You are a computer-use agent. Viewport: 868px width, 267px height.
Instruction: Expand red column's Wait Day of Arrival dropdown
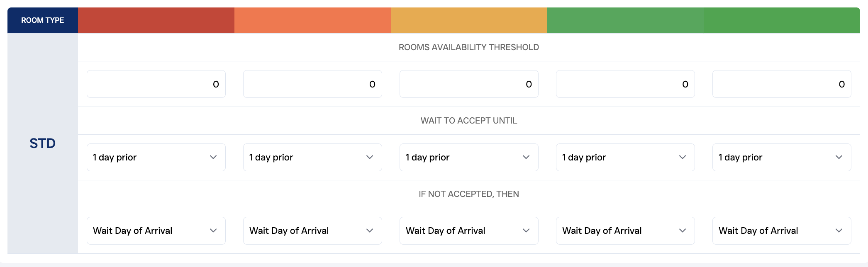[156, 231]
